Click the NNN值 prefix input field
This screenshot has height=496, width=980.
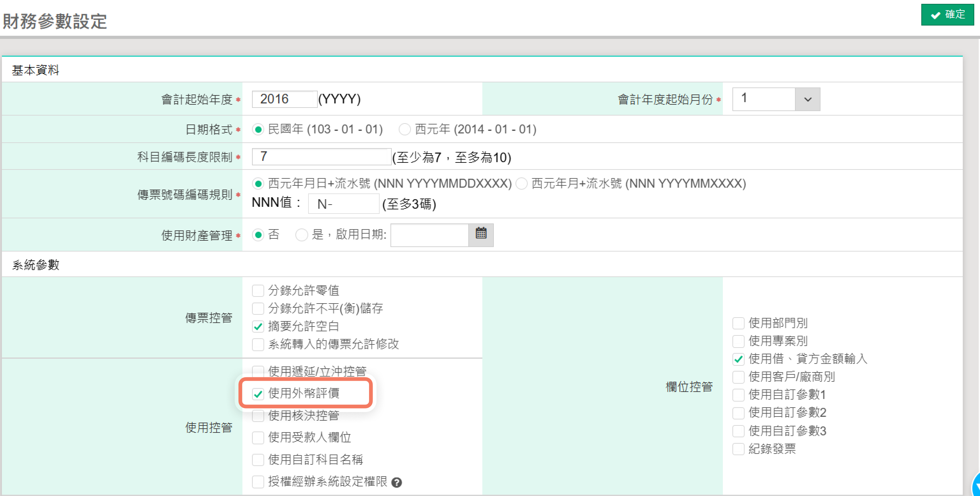[344, 204]
